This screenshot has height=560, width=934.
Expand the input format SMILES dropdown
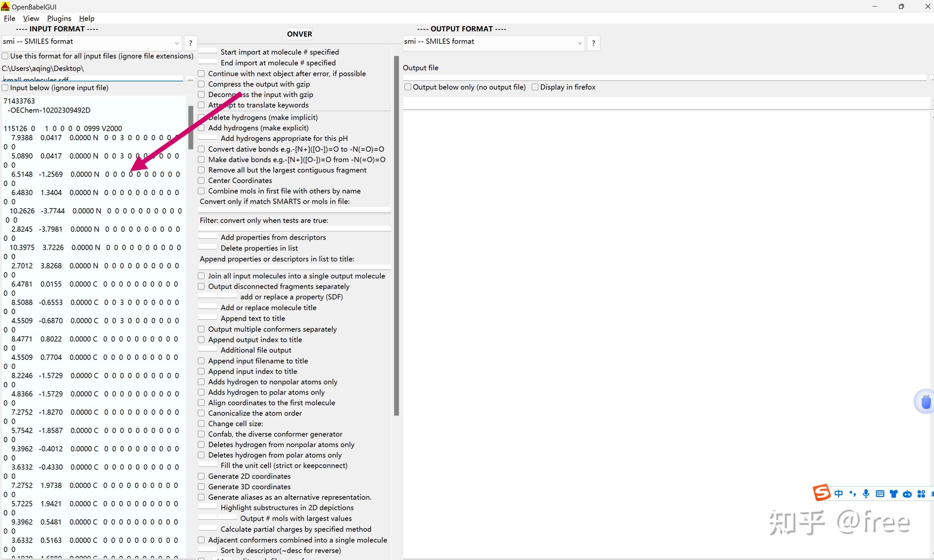pos(176,43)
